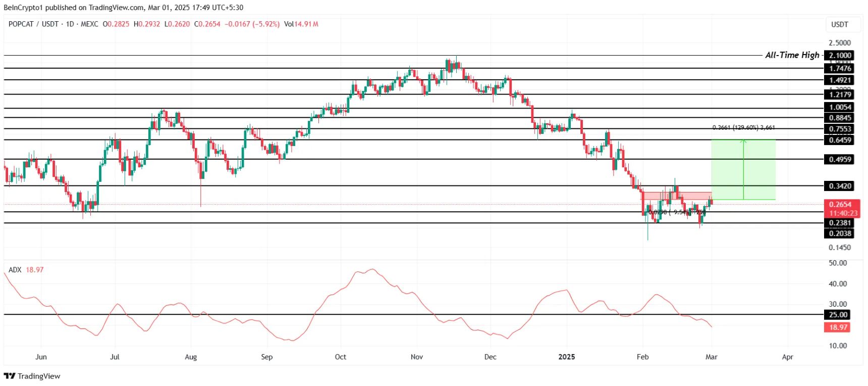Click the Dec label on the time axis
The width and height of the screenshot is (868, 386).
490,357
